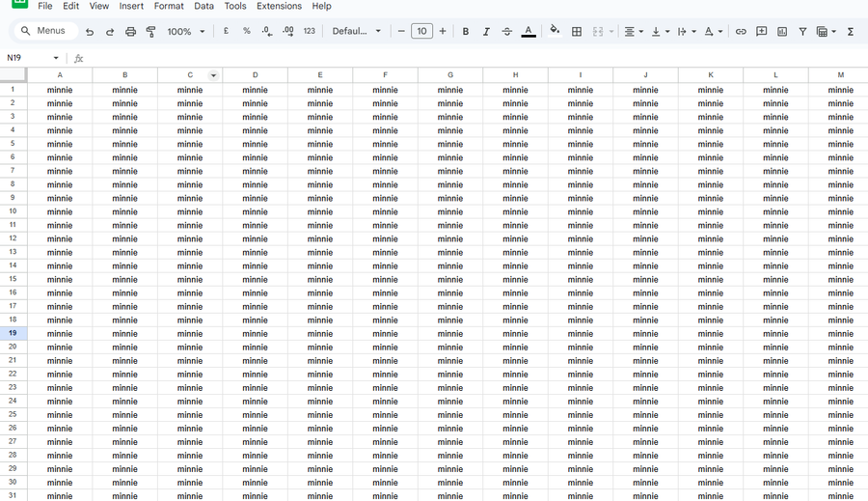Insert a chart

tap(782, 32)
